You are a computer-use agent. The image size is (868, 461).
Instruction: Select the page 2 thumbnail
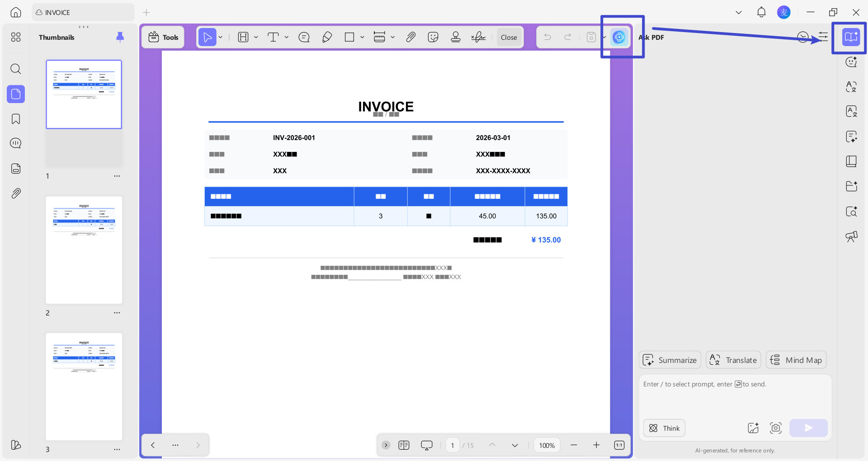pyautogui.click(x=84, y=250)
